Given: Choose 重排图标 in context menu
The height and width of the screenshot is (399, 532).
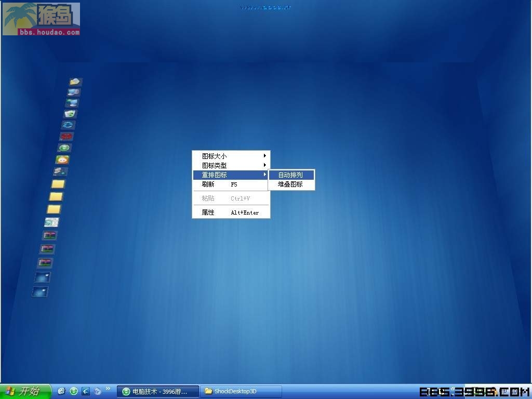Looking at the screenshot, I should click(x=231, y=175).
